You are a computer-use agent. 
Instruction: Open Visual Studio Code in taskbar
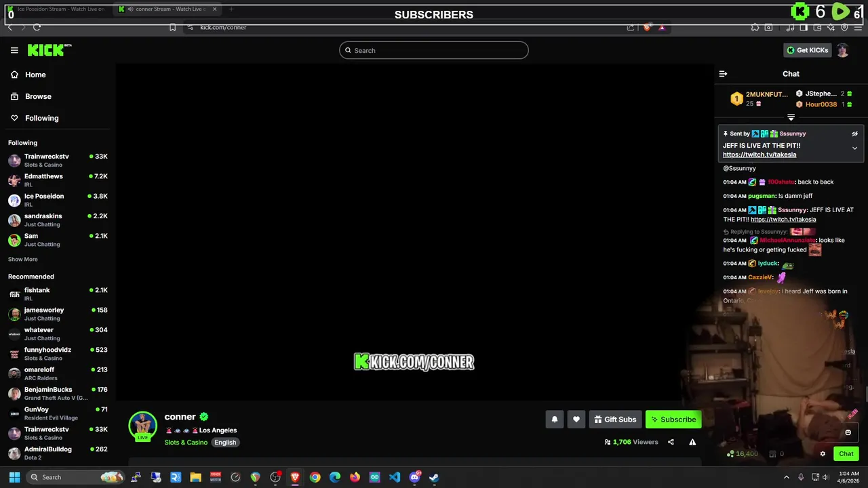395,477
